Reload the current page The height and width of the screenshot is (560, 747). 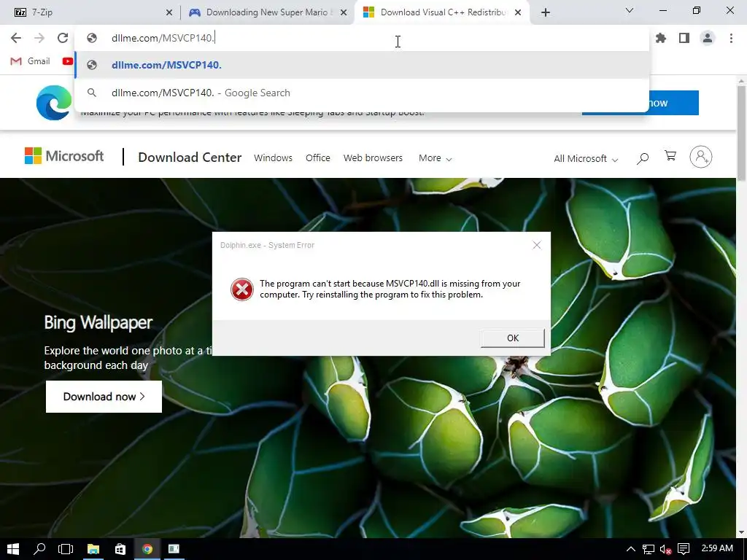pyautogui.click(x=63, y=38)
